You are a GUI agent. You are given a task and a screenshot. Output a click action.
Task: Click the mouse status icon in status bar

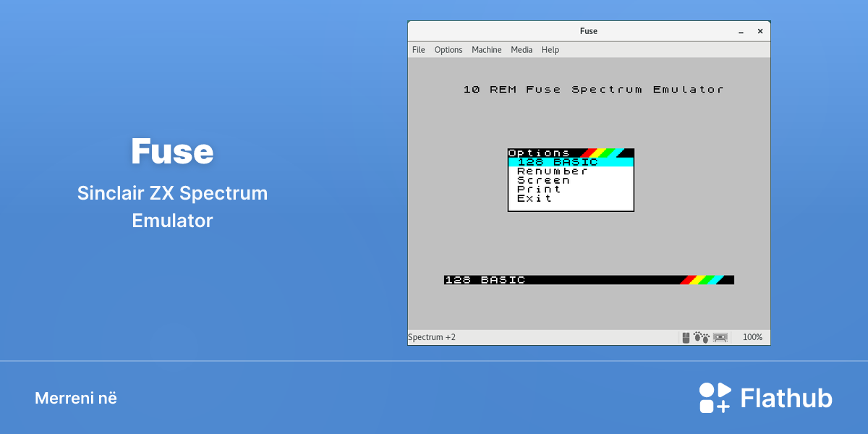click(686, 337)
